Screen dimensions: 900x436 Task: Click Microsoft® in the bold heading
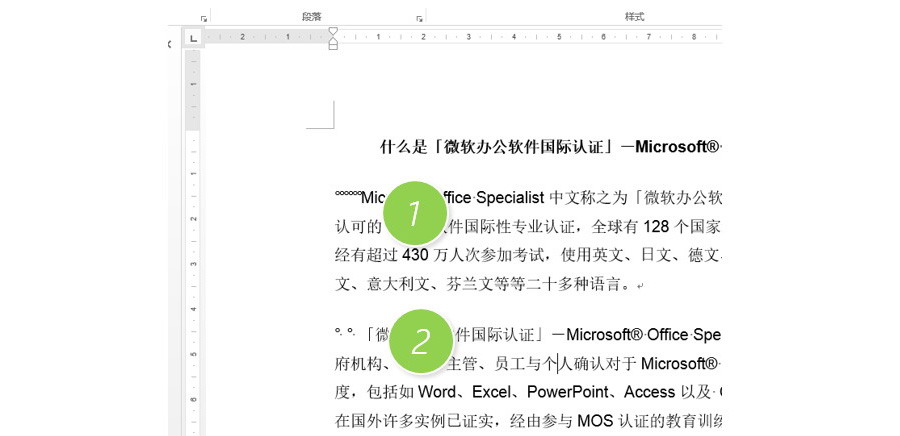click(677, 147)
